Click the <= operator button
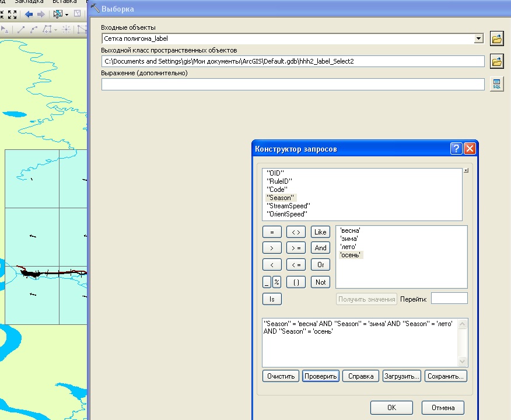Image resolution: width=511 pixels, height=420 pixels. pyautogui.click(x=296, y=265)
